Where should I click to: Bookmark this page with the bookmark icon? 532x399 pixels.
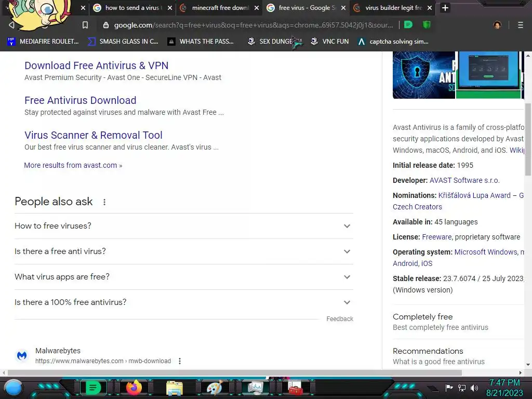(85, 25)
